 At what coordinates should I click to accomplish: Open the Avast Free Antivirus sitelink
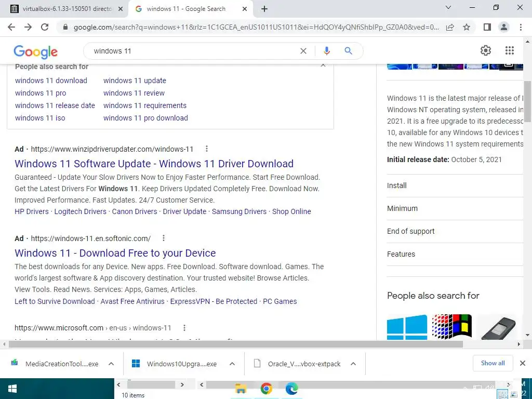coord(132,301)
